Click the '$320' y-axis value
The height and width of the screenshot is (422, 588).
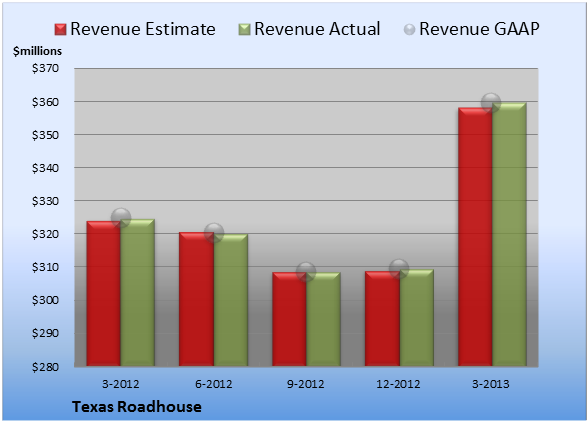[45, 234]
